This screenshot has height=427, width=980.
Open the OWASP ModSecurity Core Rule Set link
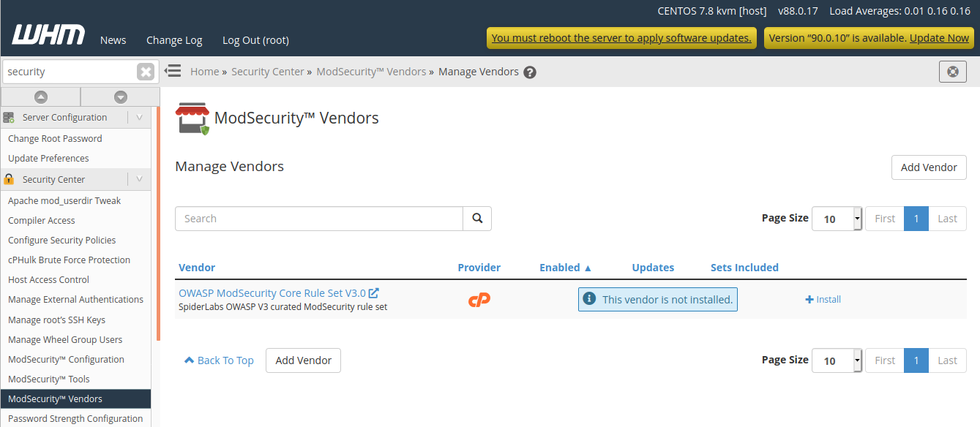tap(272, 293)
